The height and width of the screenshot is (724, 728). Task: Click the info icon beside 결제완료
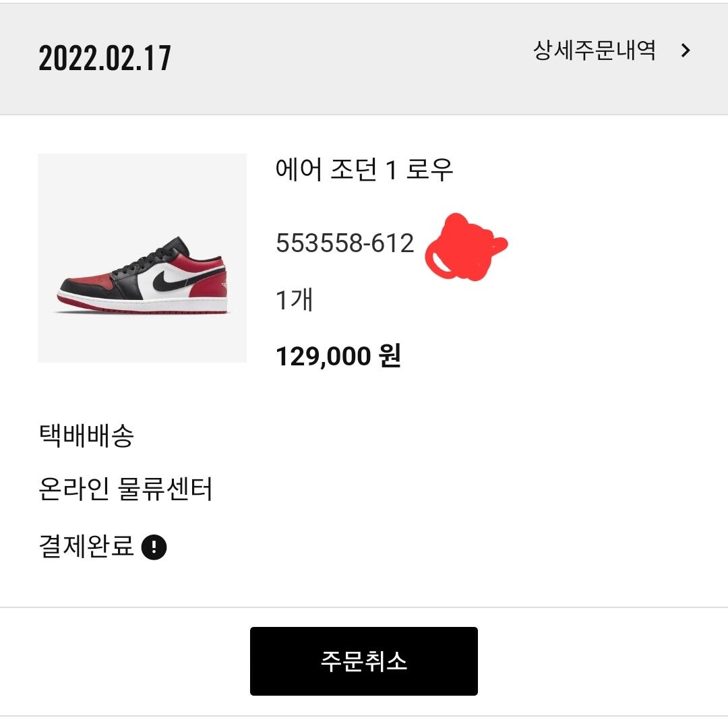coord(154,547)
